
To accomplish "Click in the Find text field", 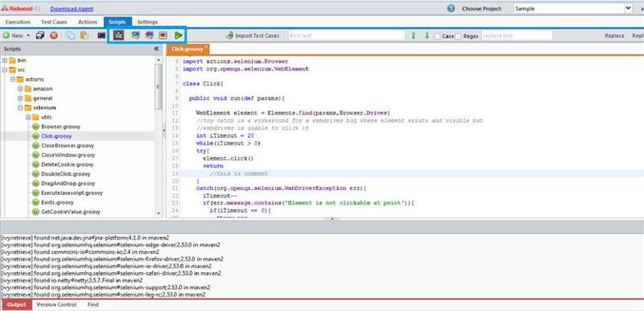I will pyautogui.click(x=346, y=36).
